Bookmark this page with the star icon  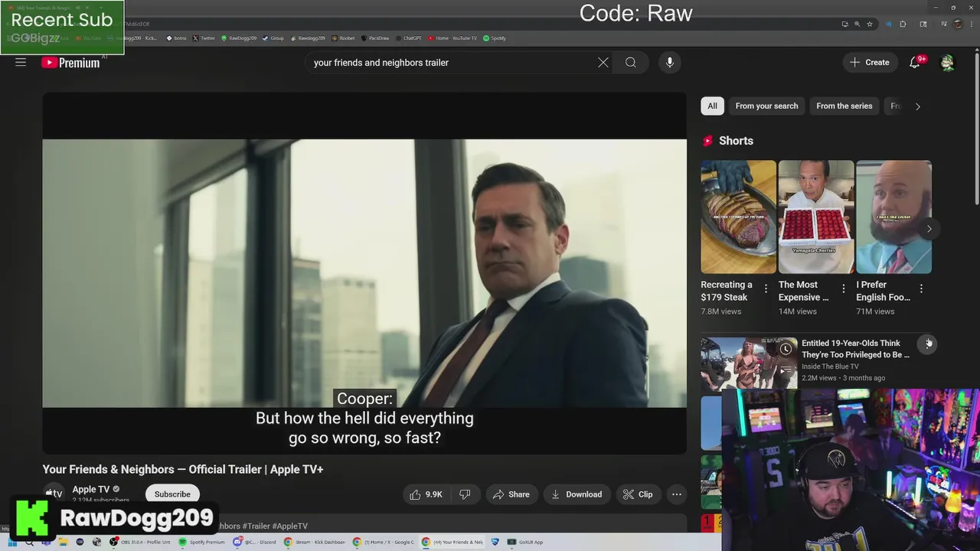pyautogui.click(x=870, y=24)
